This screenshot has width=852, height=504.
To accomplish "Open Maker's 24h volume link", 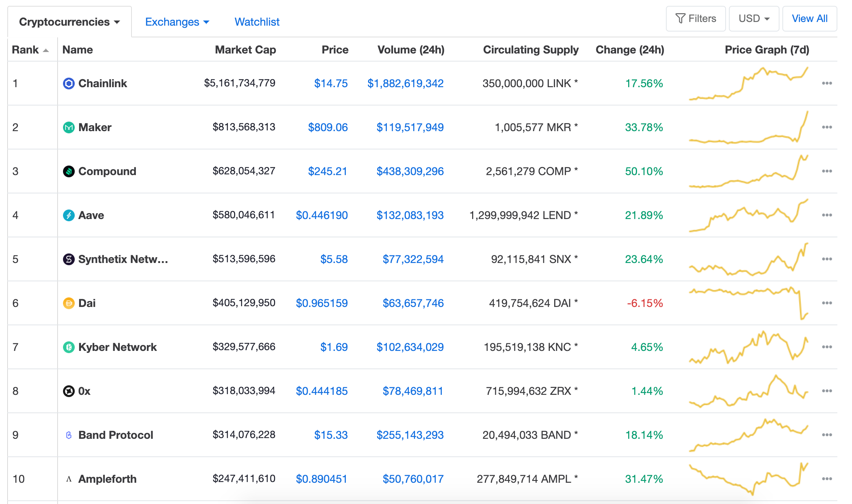I will 410,127.
